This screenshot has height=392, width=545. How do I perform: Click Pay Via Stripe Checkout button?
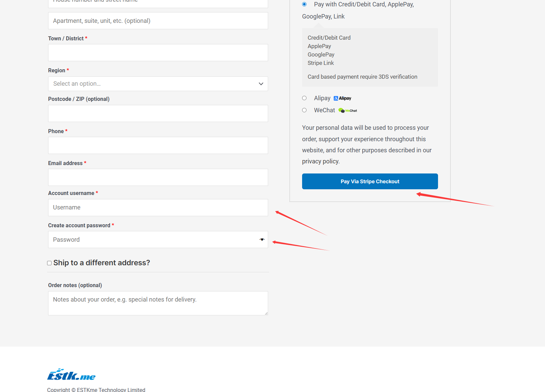click(370, 182)
